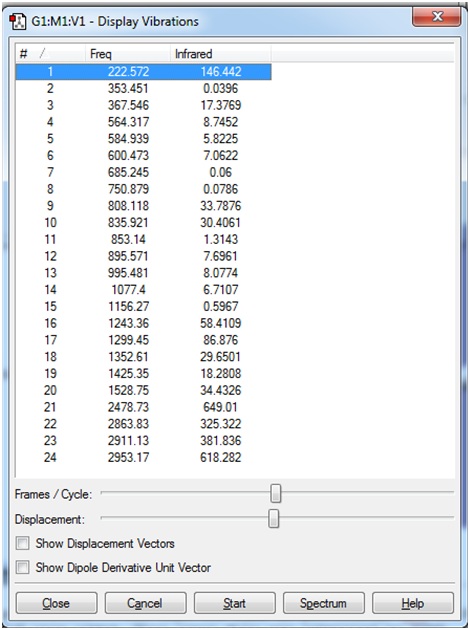The image size is (468, 629).
Task: Click the infrared value 17.3769
Action: (221, 105)
